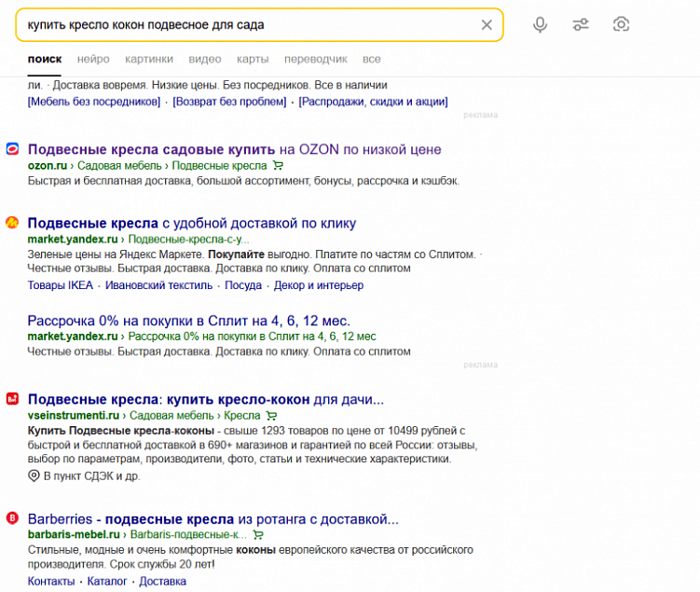Click the Barberries favicon icon

coord(12,518)
